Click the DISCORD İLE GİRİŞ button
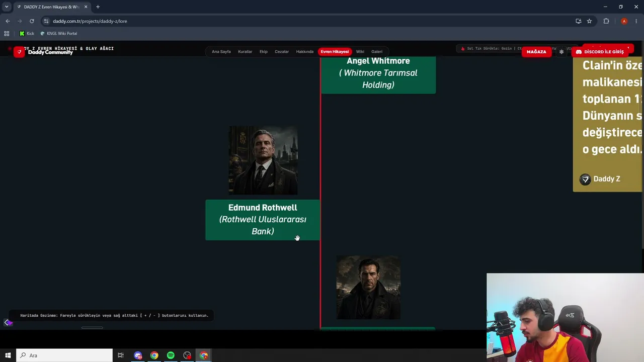644x362 pixels. [600, 52]
